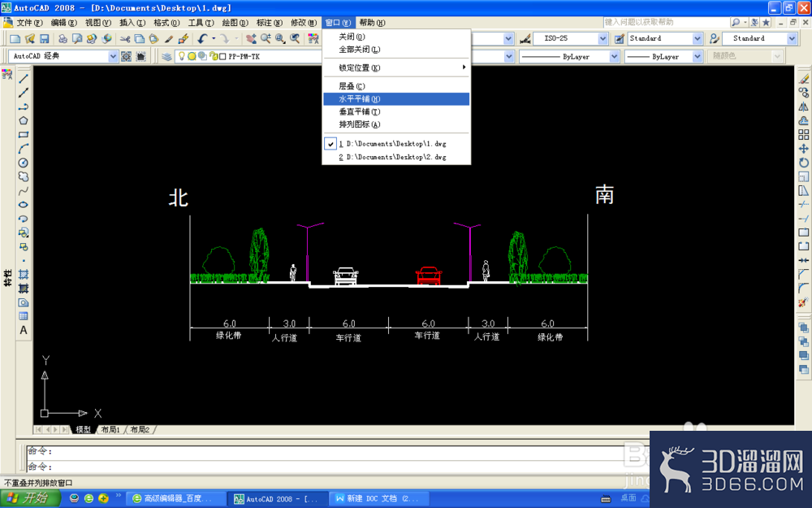This screenshot has height=508, width=812.
Task: Select the Polygon draw tool
Action: tap(24, 121)
